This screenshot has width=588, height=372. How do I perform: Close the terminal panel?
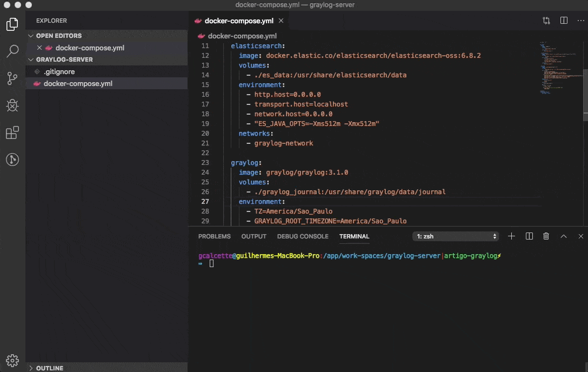point(580,236)
